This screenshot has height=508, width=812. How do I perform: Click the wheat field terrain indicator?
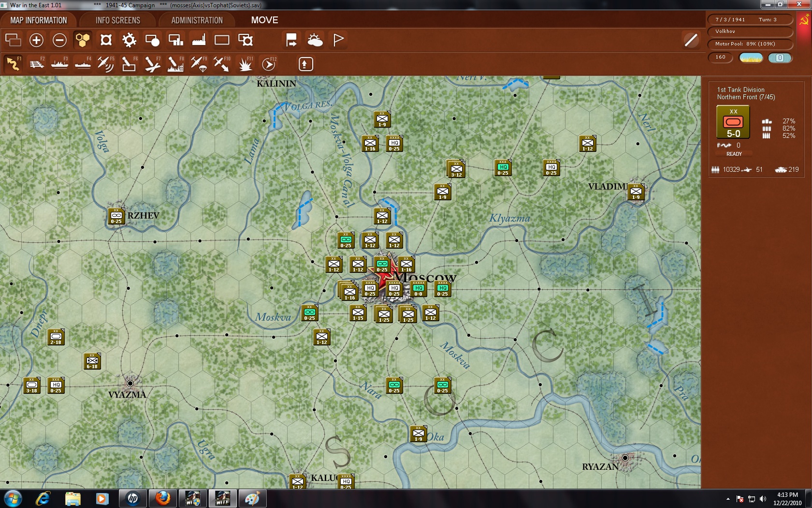click(751, 58)
